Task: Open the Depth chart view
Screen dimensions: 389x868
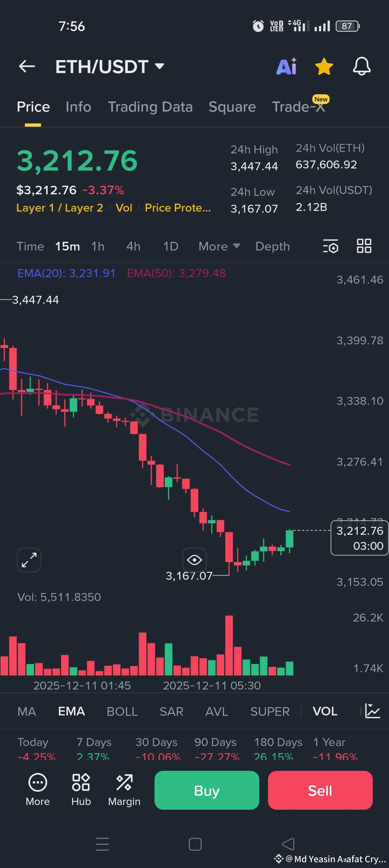Action: click(273, 247)
